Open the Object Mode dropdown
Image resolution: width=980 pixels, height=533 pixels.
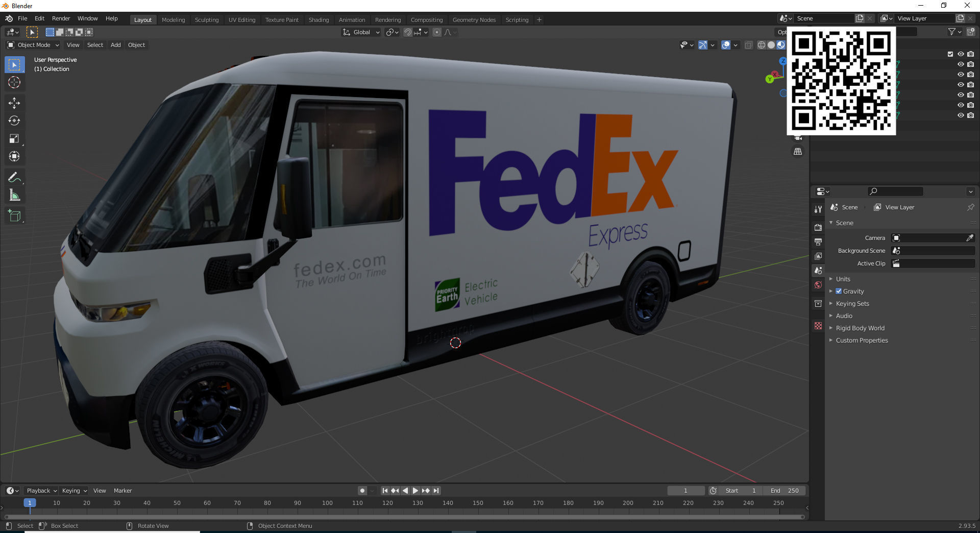33,45
